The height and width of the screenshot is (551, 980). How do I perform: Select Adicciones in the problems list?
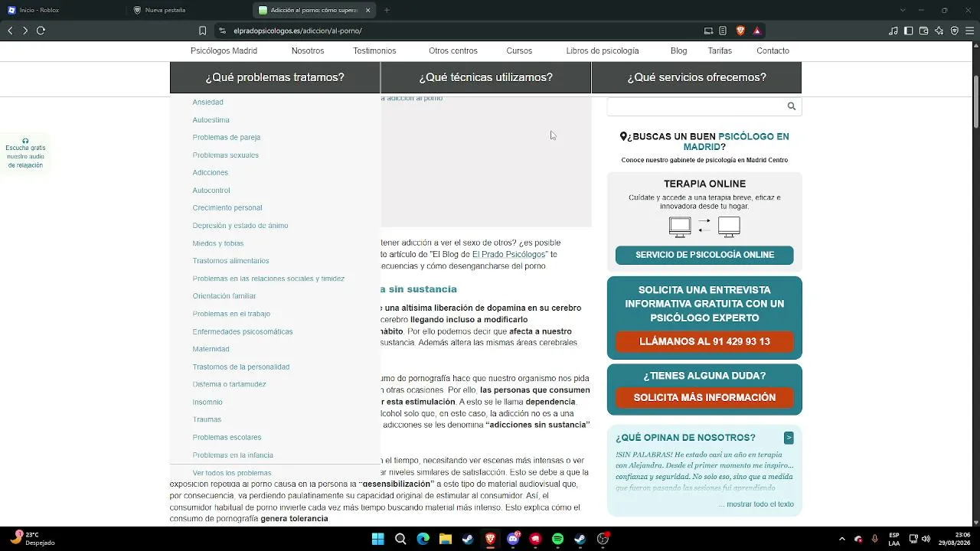point(211,173)
